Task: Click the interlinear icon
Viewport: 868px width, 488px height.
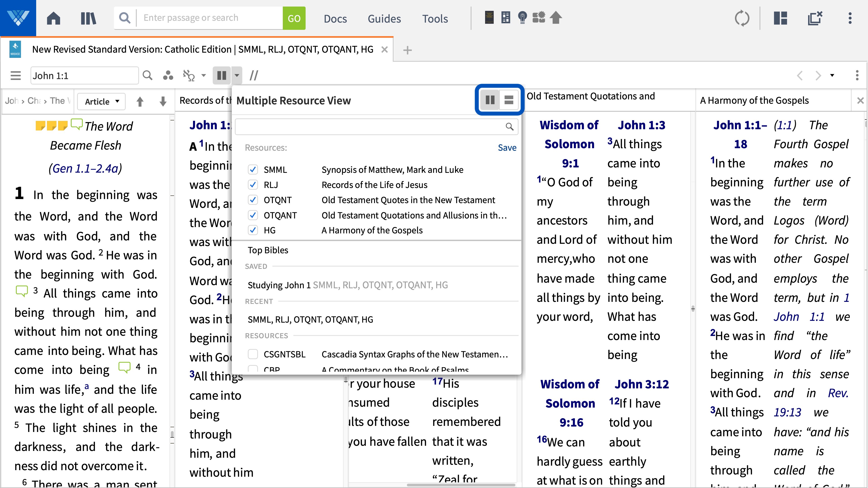Action: pos(189,75)
